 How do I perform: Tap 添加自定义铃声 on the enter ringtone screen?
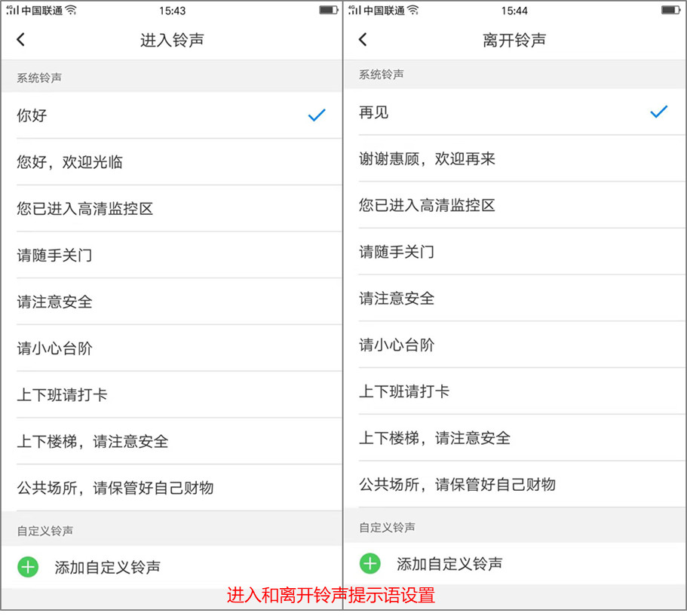tap(107, 567)
